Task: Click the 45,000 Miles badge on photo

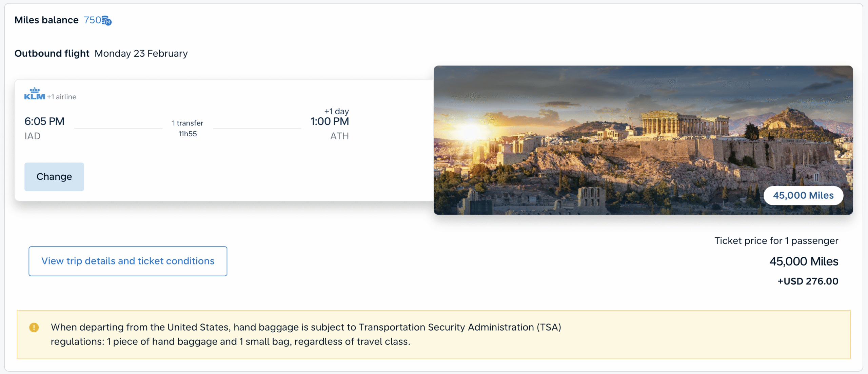Action: pyautogui.click(x=803, y=196)
